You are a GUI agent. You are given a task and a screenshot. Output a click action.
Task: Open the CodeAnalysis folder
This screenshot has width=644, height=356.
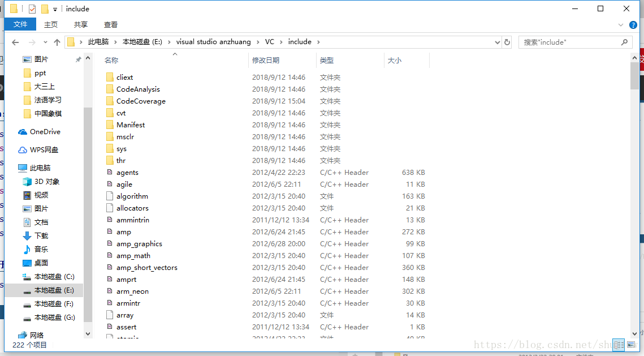138,89
